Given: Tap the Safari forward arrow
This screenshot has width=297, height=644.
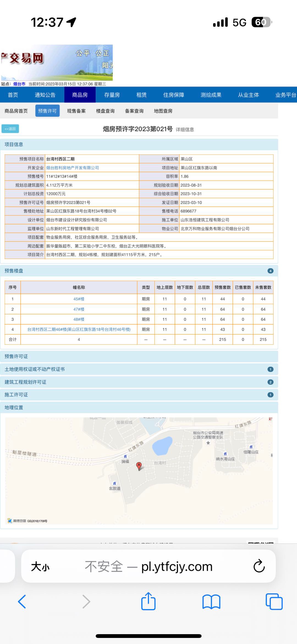Looking at the screenshot, I should 86,602.
